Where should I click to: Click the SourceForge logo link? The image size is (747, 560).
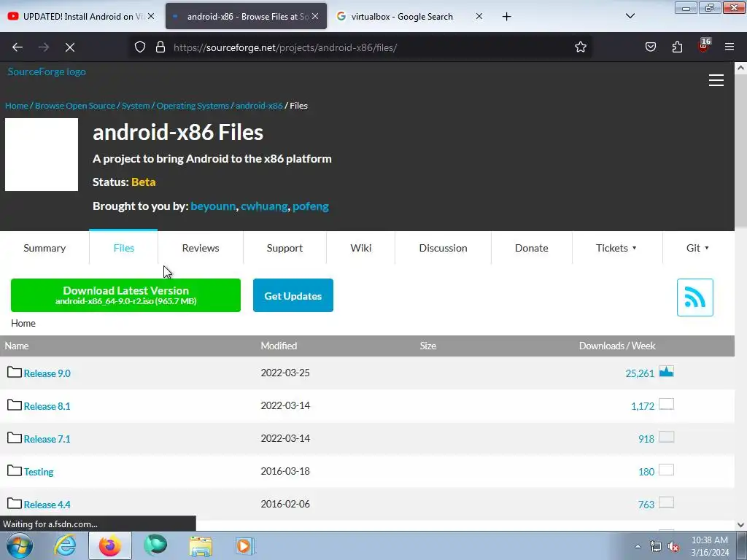tap(47, 71)
